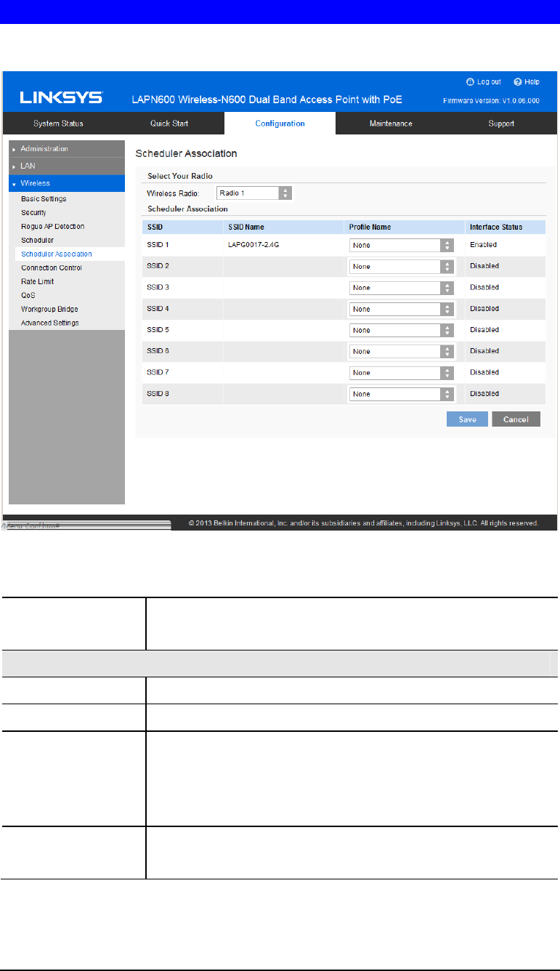The width and height of the screenshot is (560, 971).
Task: Click the Log out text link
Action: tap(489, 82)
